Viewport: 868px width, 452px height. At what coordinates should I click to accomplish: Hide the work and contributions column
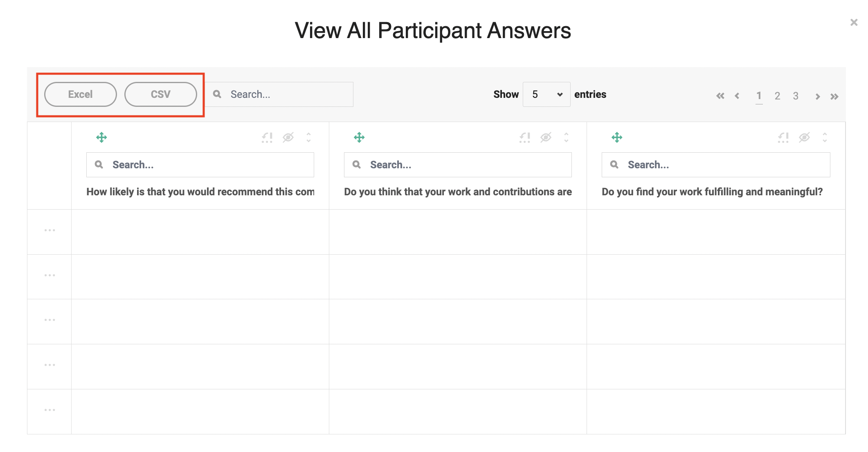coord(546,138)
